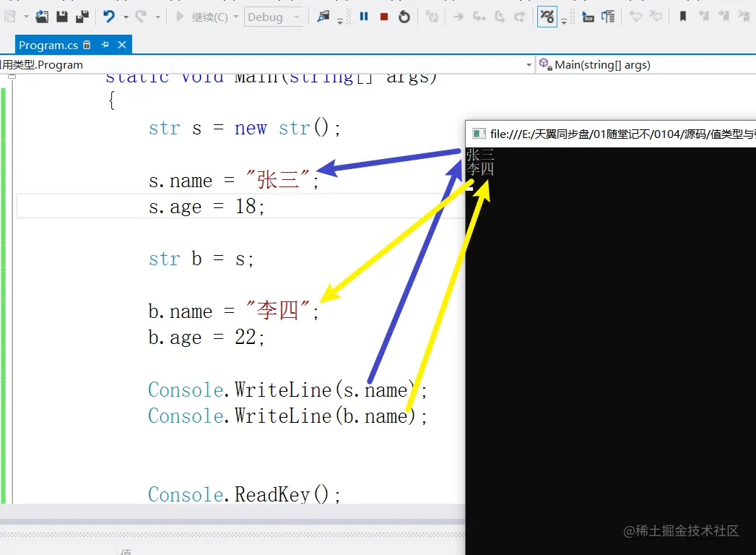756x555 pixels.
Task: Go to the previous bookmark
Action: (703, 17)
